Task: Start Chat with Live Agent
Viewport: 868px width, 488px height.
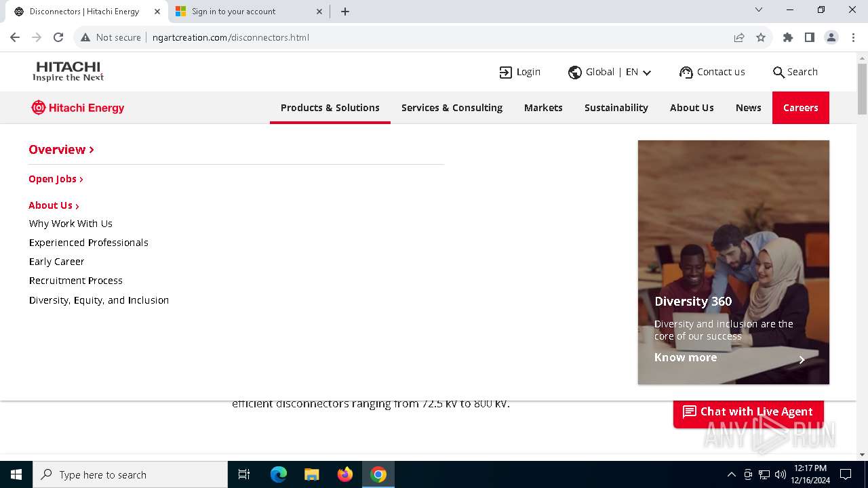Action: (749, 411)
